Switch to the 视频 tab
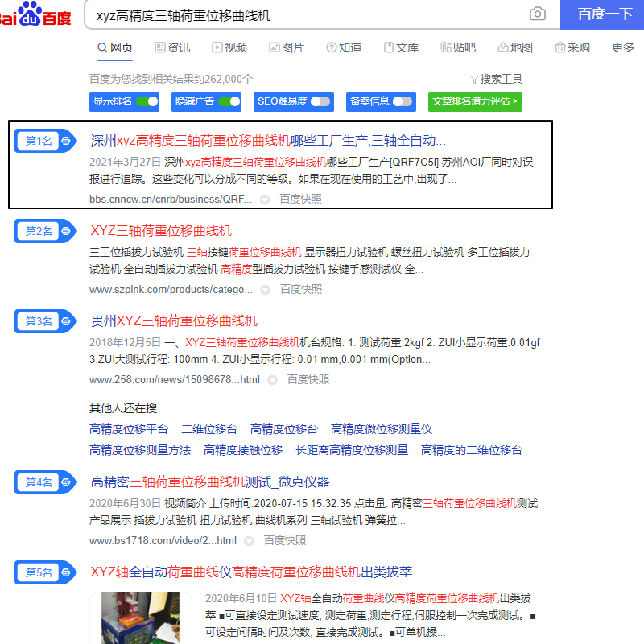Image resolution: width=644 pixels, height=644 pixels. tap(229, 47)
